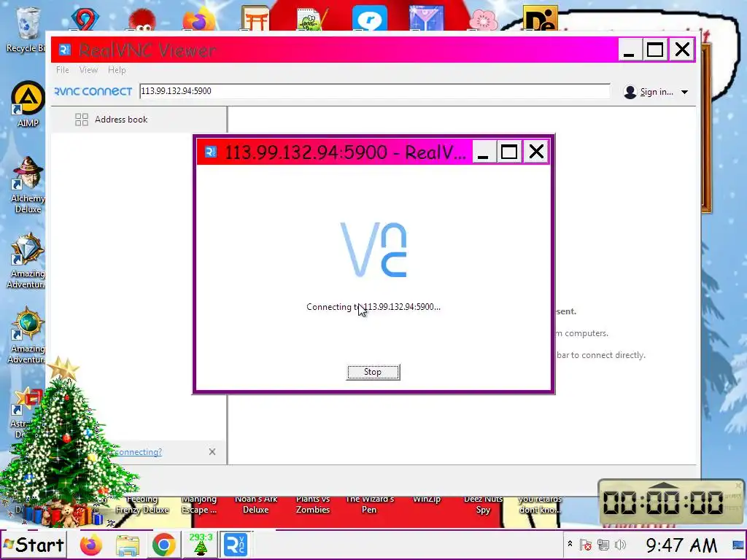This screenshot has width=747, height=560.
Task: Open the Start menu
Action: coord(34,545)
